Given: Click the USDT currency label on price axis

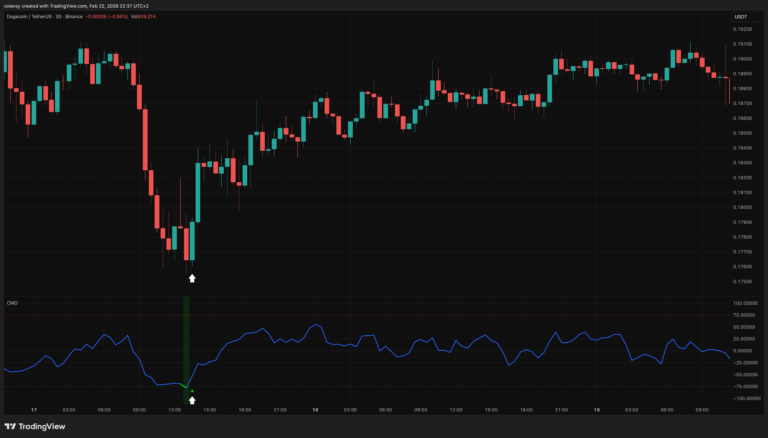Looking at the screenshot, I should point(741,17).
